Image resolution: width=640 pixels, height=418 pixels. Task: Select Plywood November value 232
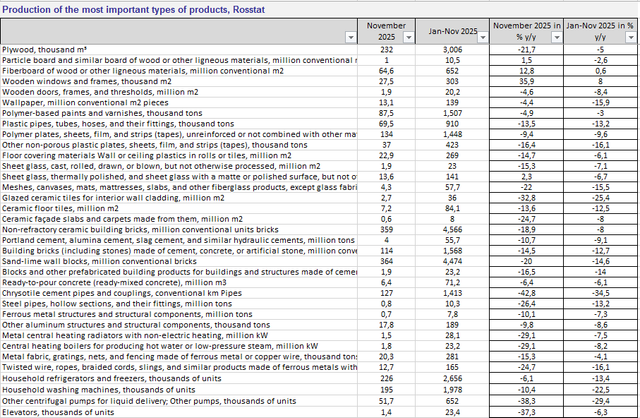(386, 50)
